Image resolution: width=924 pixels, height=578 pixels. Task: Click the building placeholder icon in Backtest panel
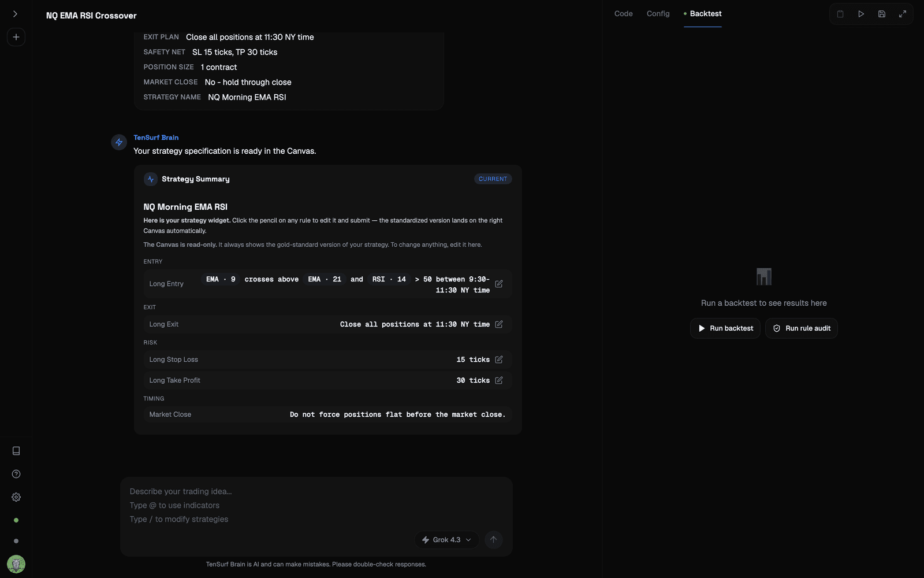[764, 276]
